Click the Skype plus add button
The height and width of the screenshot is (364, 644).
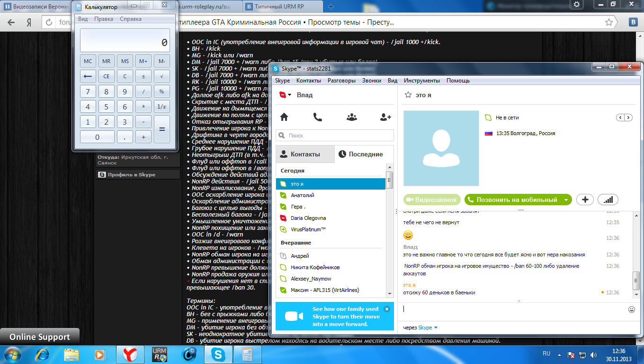click(585, 200)
